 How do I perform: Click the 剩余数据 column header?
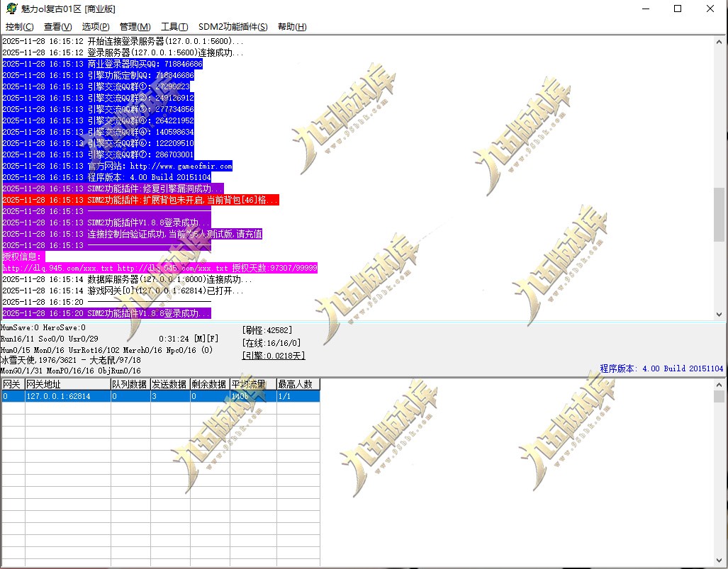coord(210,384)
